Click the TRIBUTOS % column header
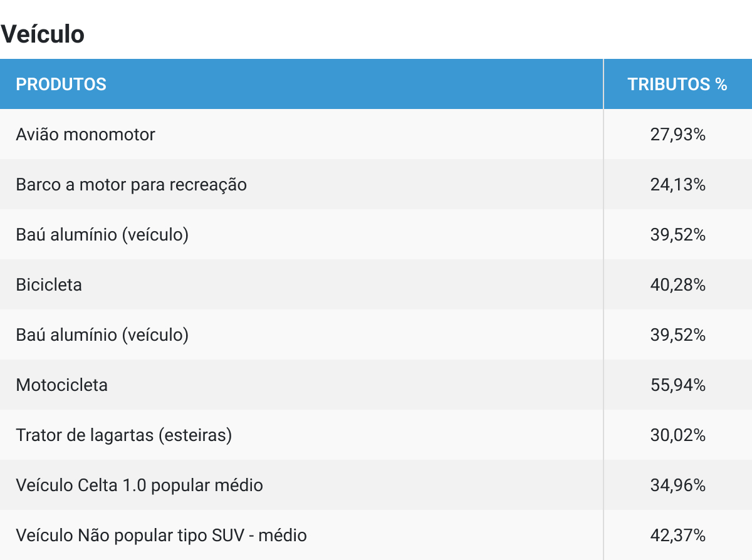 [677, 85]
